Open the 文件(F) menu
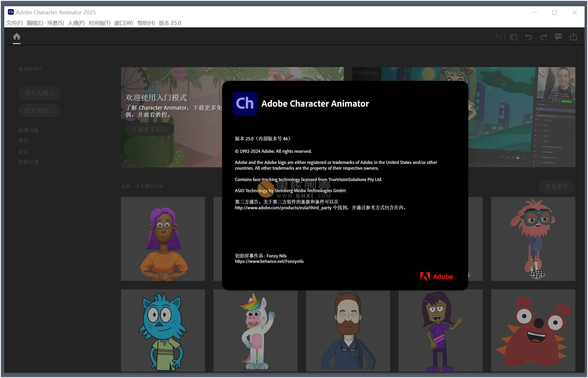 15,23
